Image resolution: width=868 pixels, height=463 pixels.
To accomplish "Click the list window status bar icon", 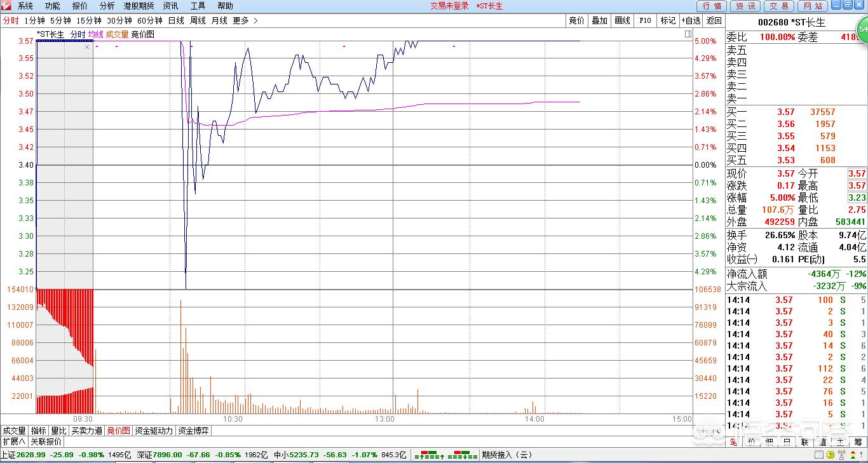I will 818,455.
